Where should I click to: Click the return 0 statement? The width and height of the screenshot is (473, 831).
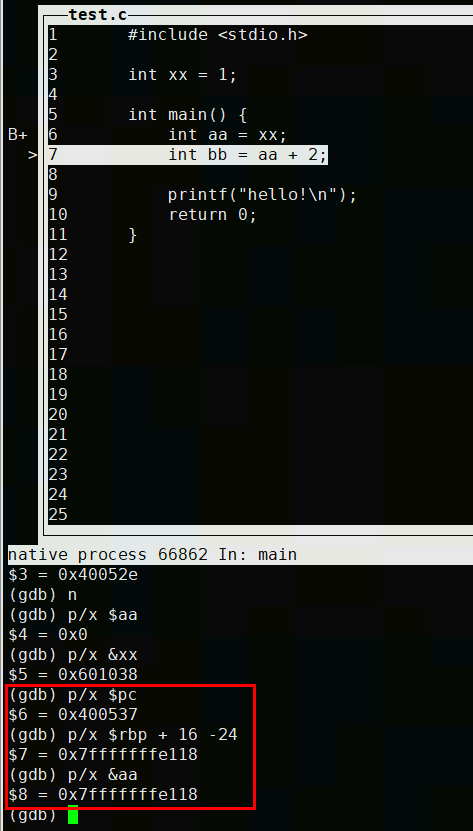point(212,215)
